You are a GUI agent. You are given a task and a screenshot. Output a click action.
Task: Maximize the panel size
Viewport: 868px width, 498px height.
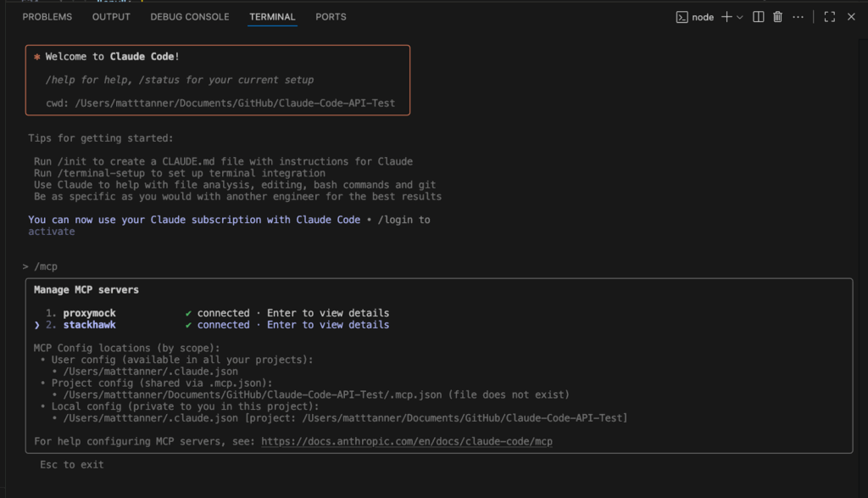coord(830,17)
